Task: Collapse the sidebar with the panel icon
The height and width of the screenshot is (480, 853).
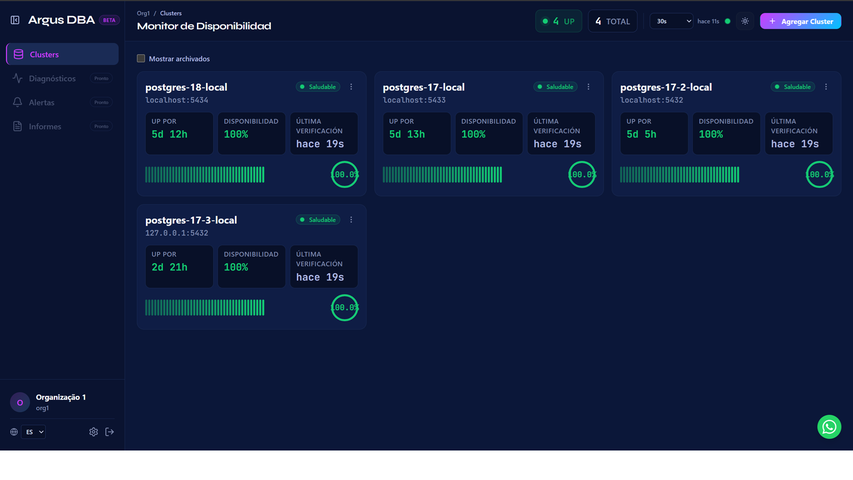Action: [x=15, y=20]
